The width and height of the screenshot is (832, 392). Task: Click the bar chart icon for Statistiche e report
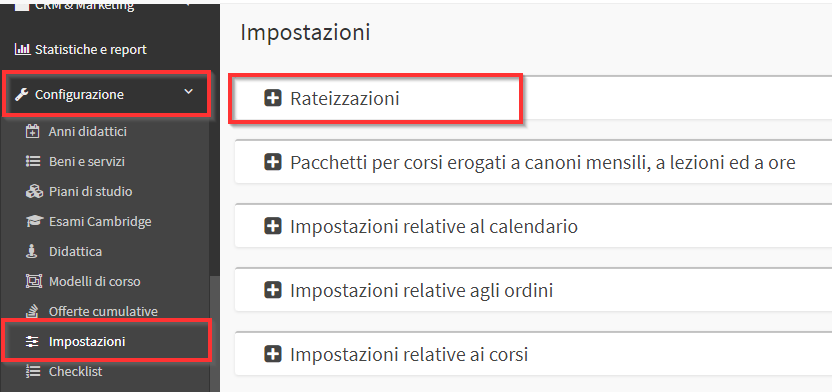point(22,50)
